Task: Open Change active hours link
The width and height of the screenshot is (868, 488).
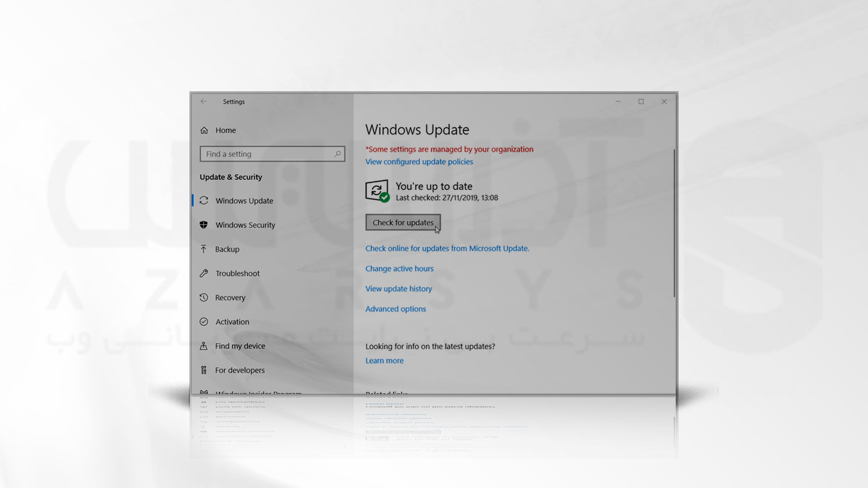Action: click(x=399, y=268)
